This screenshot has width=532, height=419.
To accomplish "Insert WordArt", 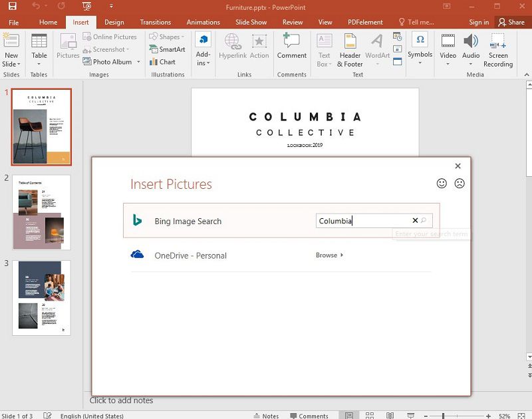I will [x=377, y=49].
